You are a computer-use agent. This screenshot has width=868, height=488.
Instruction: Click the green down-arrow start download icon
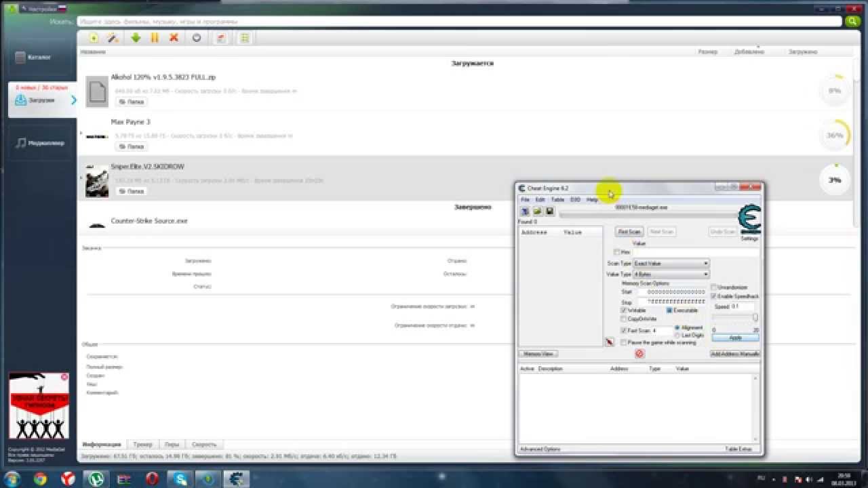click(136, 38)
